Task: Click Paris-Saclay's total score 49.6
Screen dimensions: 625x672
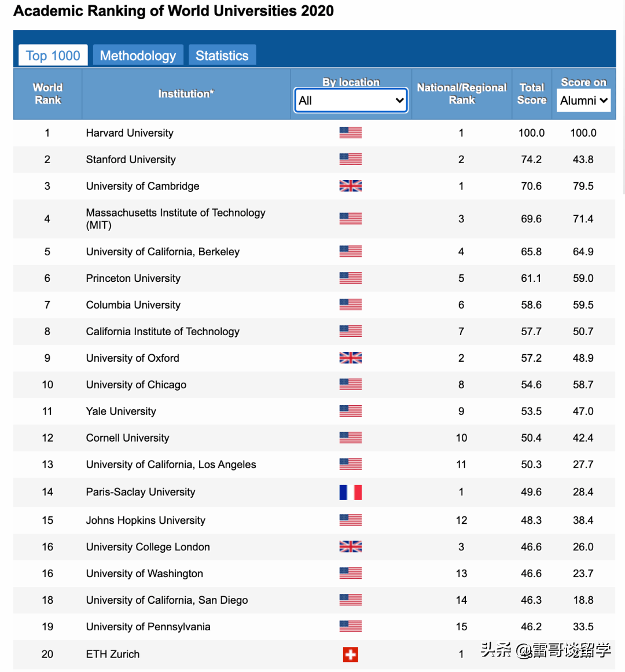Action: [x=531, y=491]
